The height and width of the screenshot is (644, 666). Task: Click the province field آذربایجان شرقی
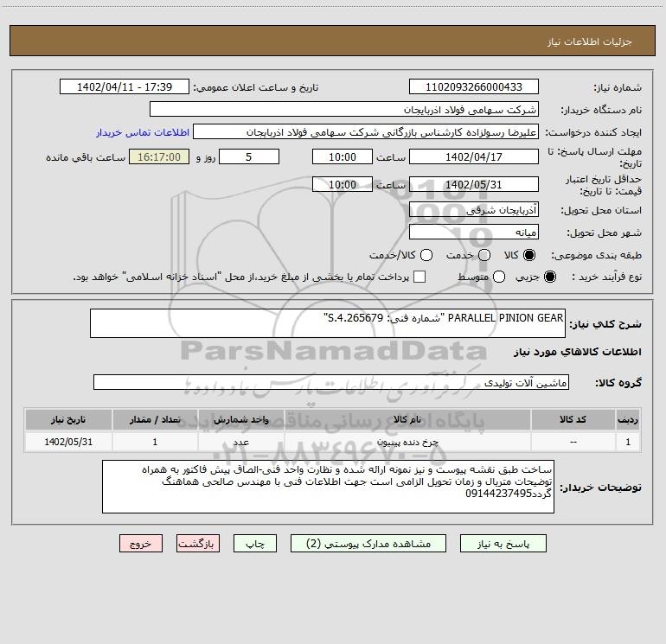pos(474,210)
